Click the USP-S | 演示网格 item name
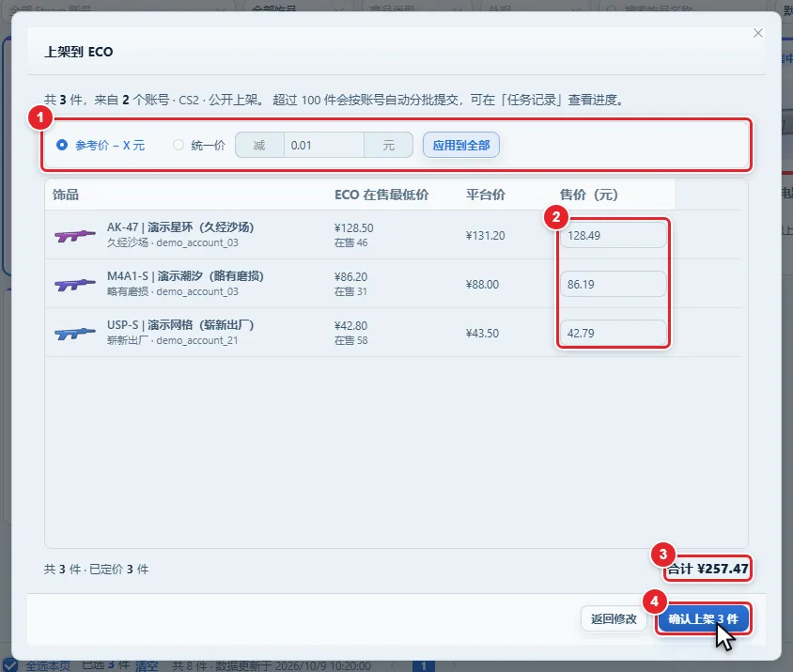Viewport: 793px width, 672px height. coord(180,325)
